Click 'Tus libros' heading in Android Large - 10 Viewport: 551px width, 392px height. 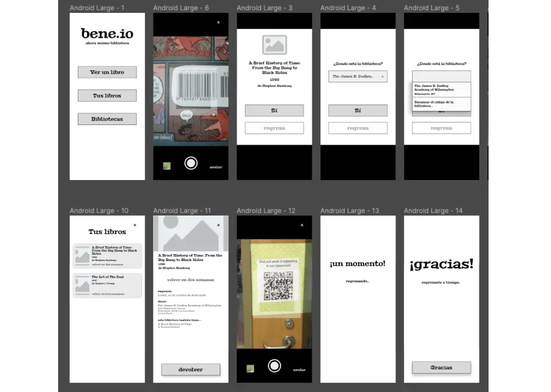[x=107, y=232]
